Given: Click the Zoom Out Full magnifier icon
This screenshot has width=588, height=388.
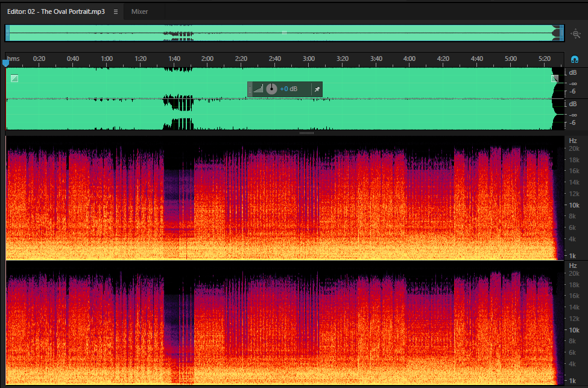Looking at the screenshot, I should pyautogui.click(x=575, y=34).
